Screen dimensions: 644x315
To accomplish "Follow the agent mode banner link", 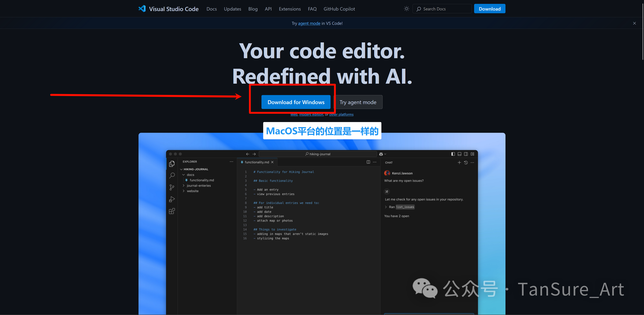I will 309,23.
